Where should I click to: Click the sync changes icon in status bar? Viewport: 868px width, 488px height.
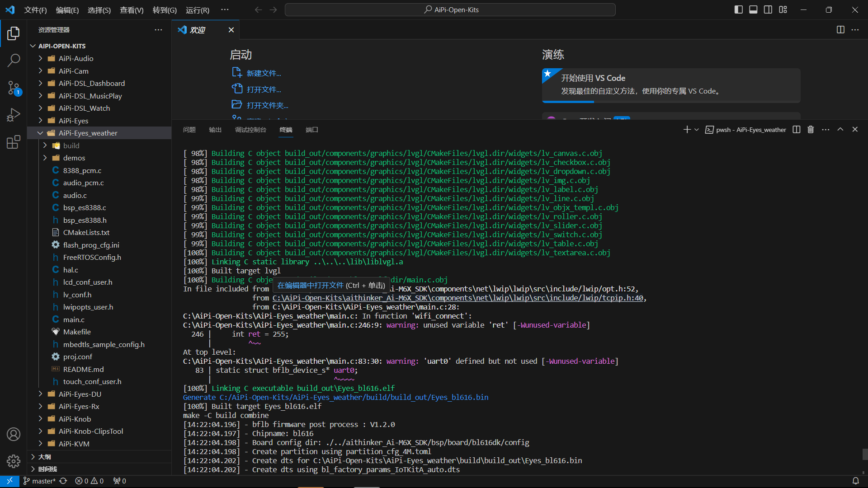(x=63, y=481)
